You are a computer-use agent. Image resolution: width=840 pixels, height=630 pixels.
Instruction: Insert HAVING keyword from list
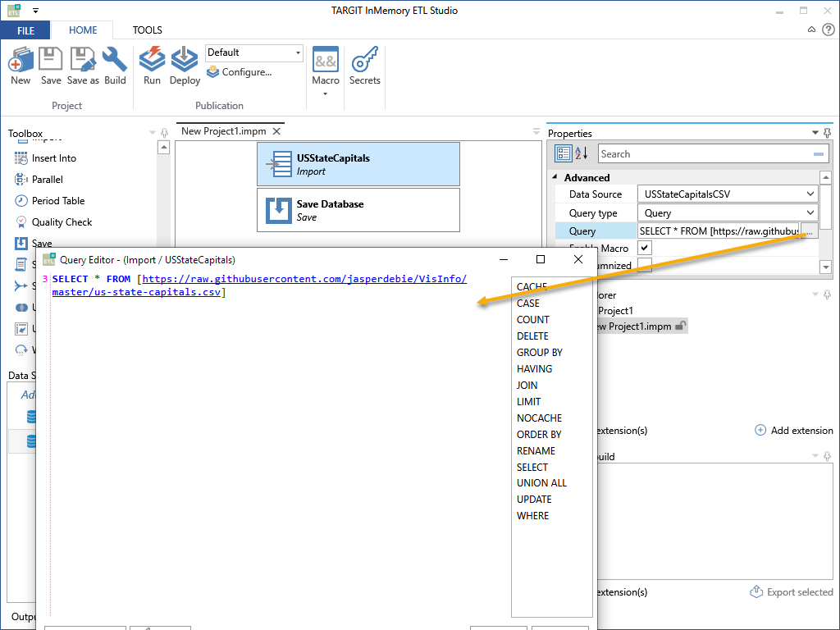535,368
